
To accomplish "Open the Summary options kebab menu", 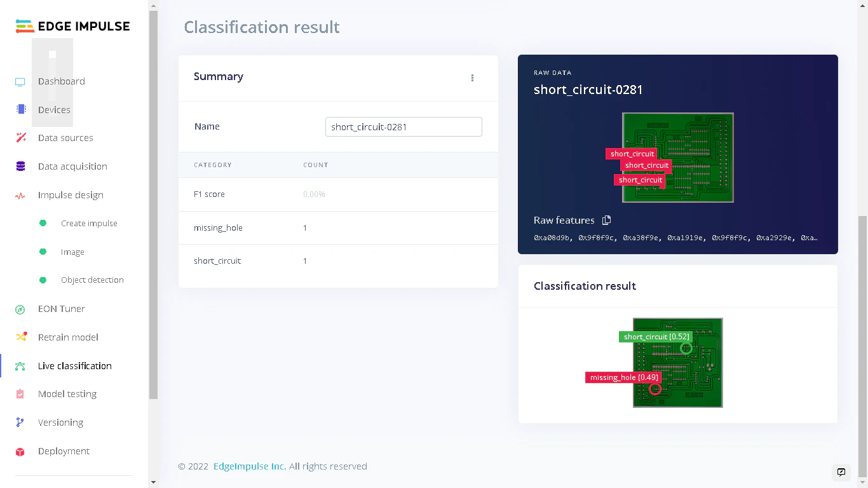I will pyautogui.click(x=472, y=78).
